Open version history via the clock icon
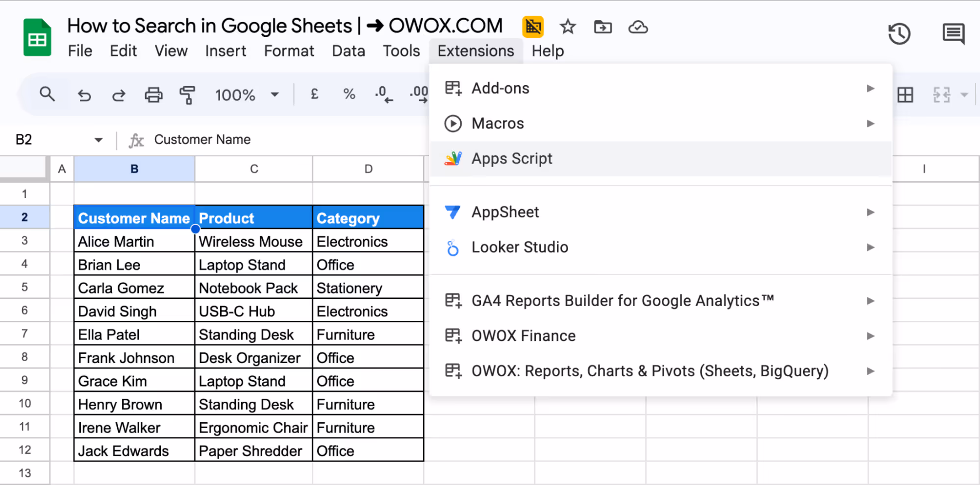This screenshot has height=485, width=980. (x=899, y=33)
